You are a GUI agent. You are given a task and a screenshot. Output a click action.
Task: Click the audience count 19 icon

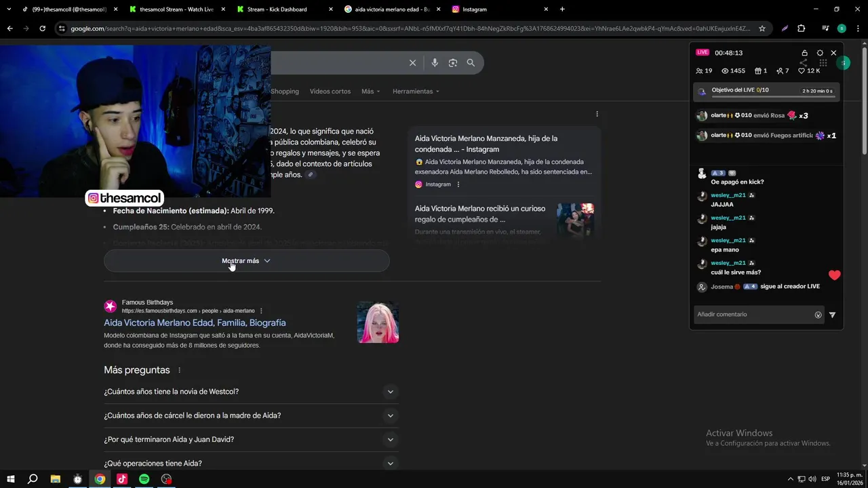[699, 70]
